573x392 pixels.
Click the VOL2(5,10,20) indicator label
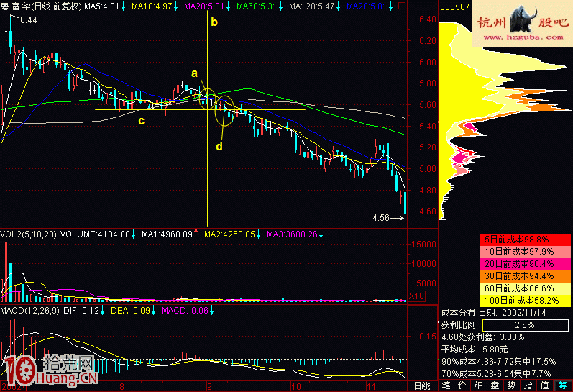point(28,234)
